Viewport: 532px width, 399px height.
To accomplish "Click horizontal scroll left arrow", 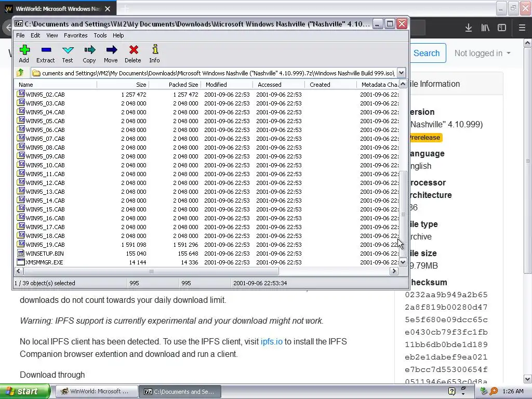I will (19, 271).
